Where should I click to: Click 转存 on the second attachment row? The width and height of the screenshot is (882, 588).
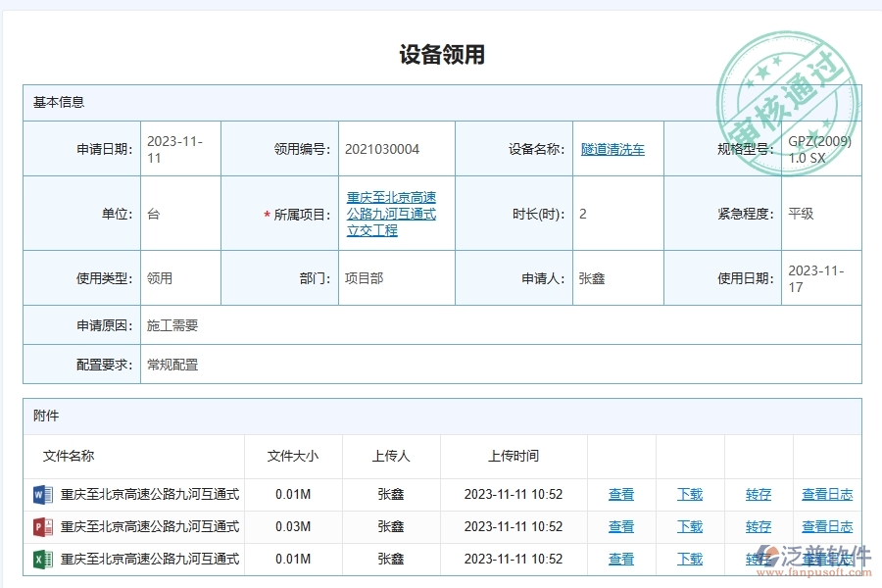point(758,526)
